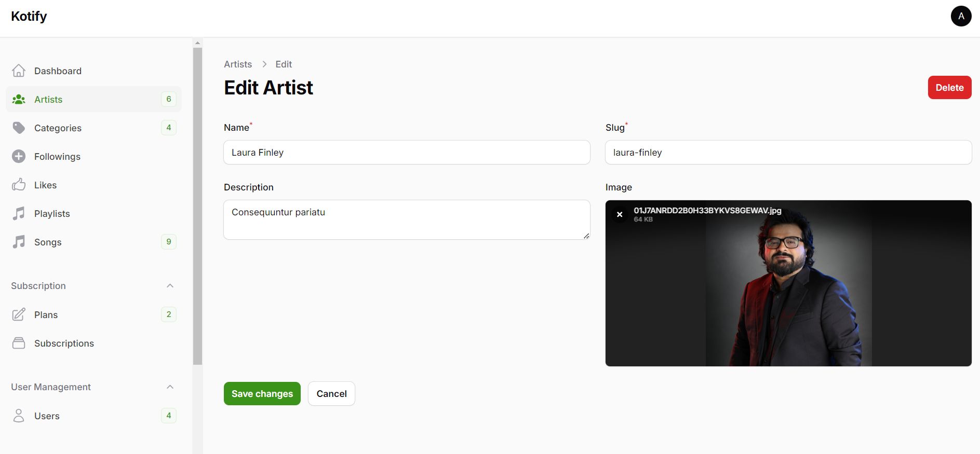Image resolution: width=980 pixels, height=454 pixels.
Task: Click the 64 KB file size text
Action: (643, 219)
